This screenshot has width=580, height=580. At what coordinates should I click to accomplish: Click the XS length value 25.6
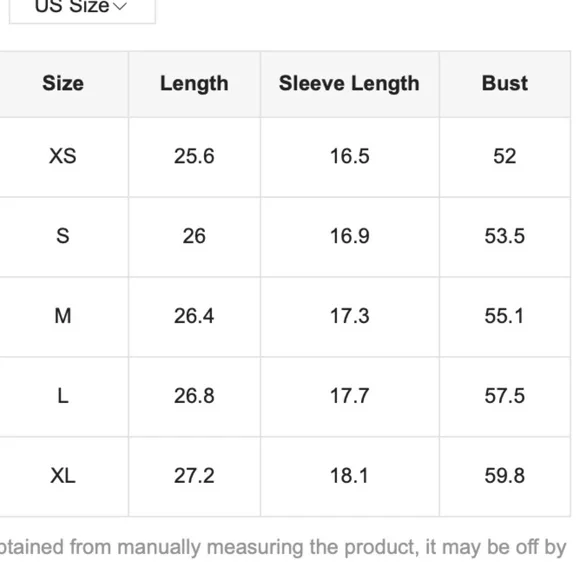[194, 156]
